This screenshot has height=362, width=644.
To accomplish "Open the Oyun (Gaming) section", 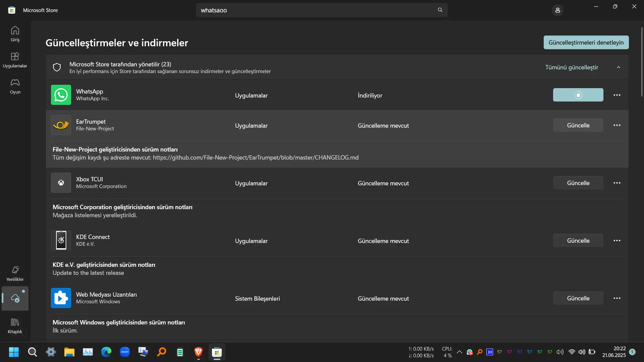I will tap(15, 86).
